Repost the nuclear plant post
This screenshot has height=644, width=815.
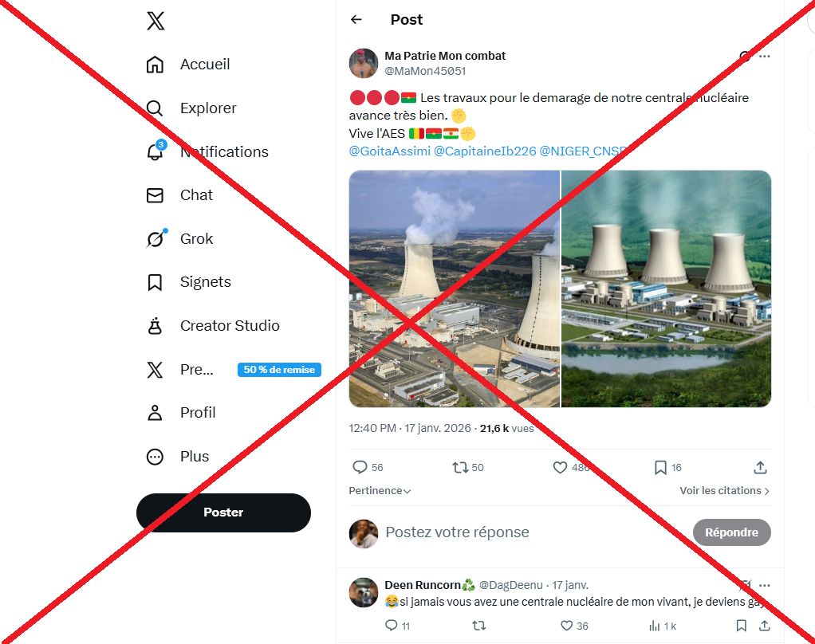[460, 468]
